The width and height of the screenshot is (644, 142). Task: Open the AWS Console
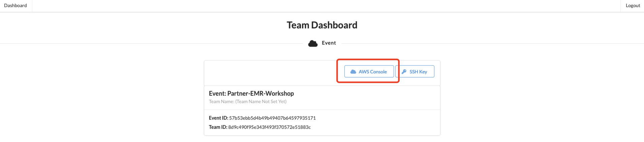pos(369,72)
